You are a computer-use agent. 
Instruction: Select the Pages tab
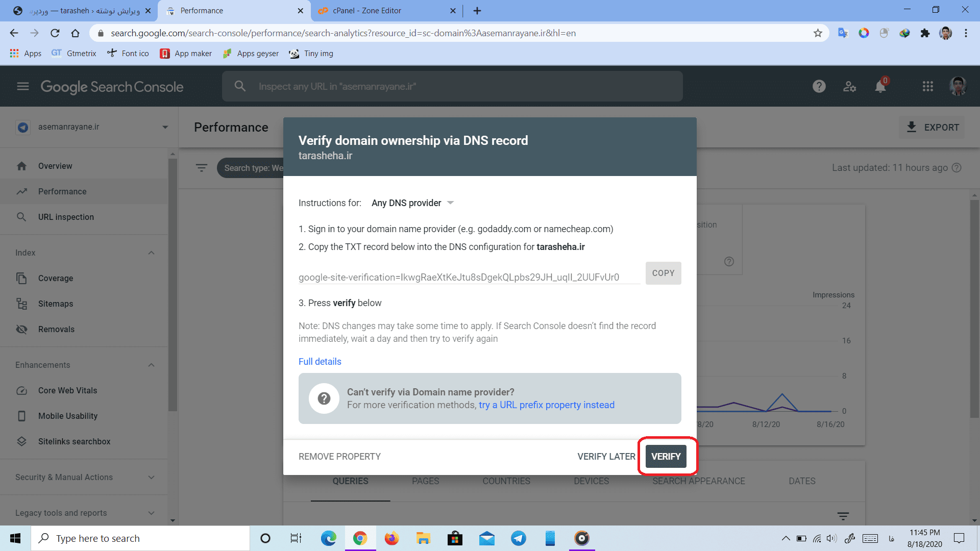tap(425, 481)
